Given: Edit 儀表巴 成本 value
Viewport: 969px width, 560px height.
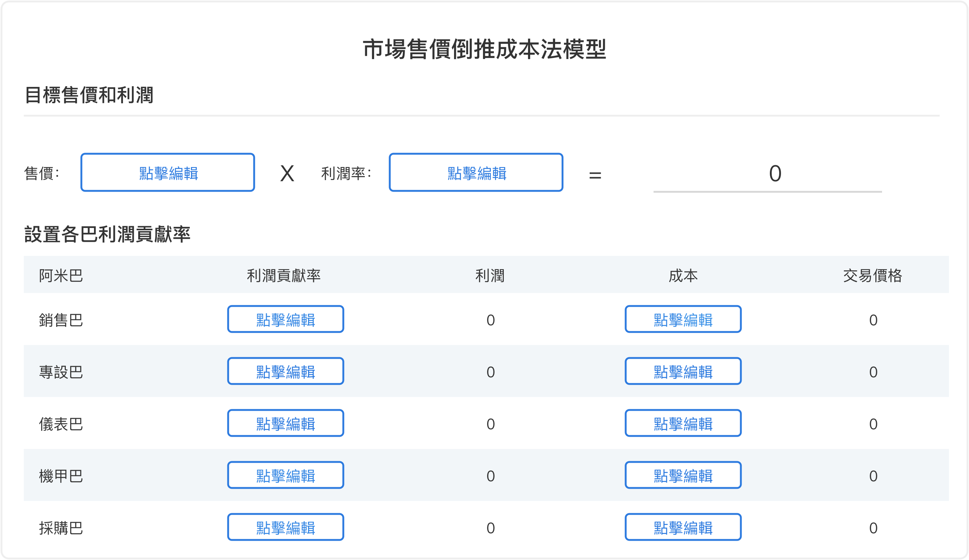Looking at the screenshot, I should pyautogui.click(x=683, y=423).
